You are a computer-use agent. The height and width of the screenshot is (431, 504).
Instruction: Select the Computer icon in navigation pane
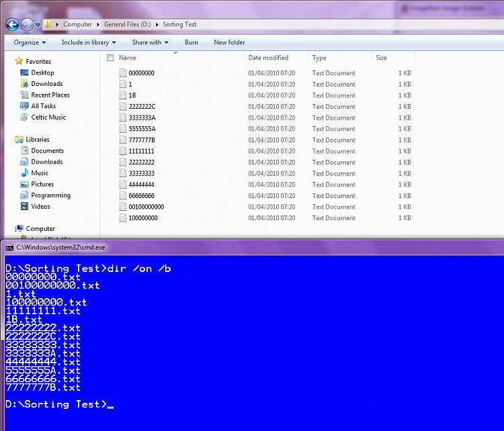19,228
